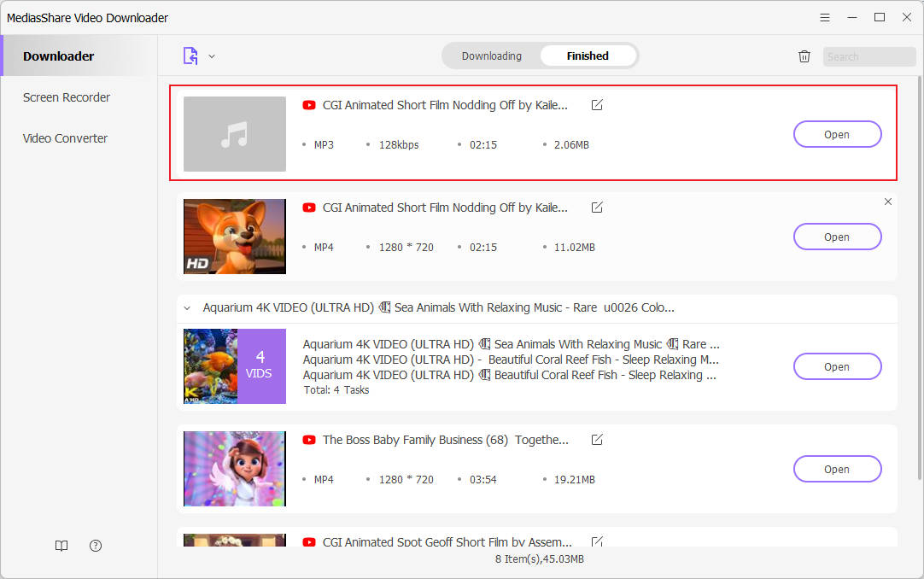
Task: Collapse the Aquarium 4K VIDEO playlist group
Action: 187,307
